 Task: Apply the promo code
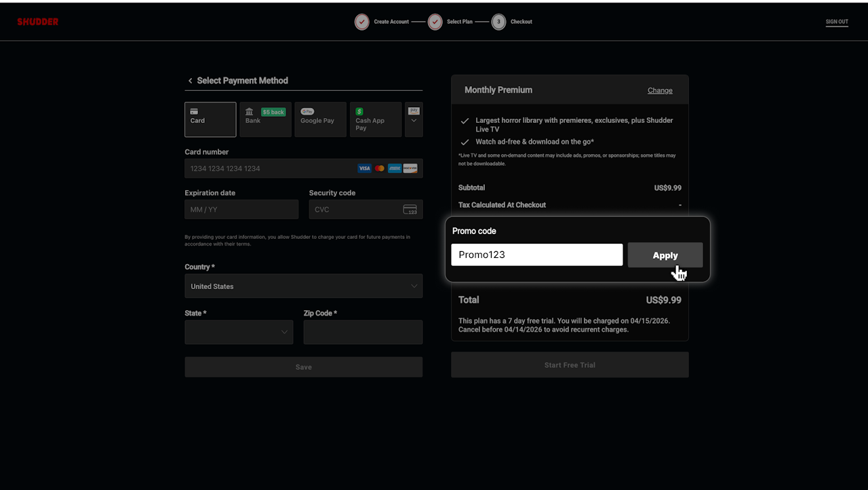(x=665, y=255)
